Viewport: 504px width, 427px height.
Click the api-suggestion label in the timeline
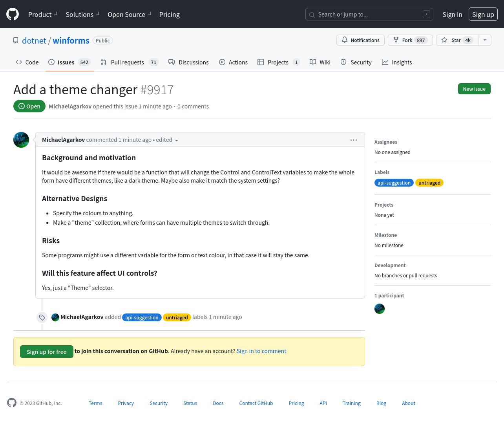pyautogui.click(x=142, y=317)
